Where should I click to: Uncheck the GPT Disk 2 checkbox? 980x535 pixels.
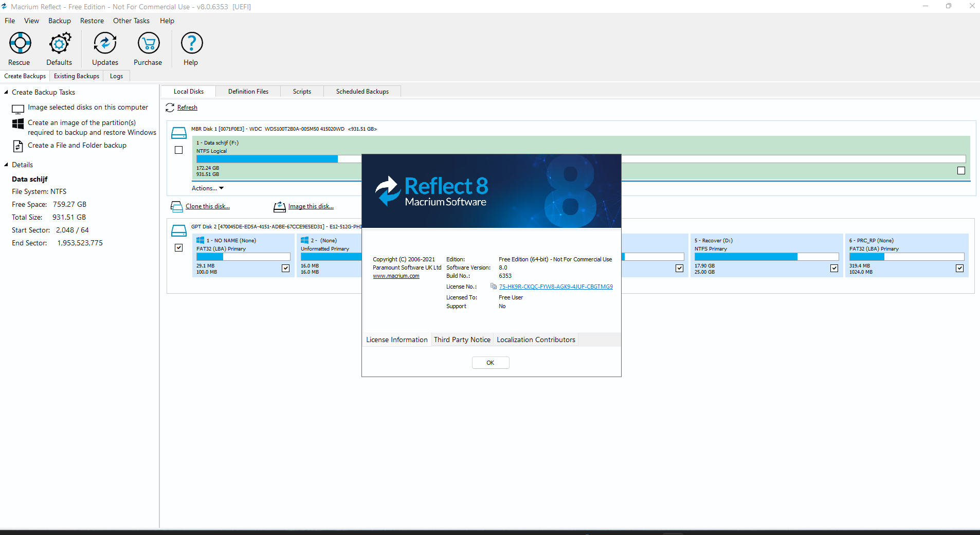click(179, 248)
